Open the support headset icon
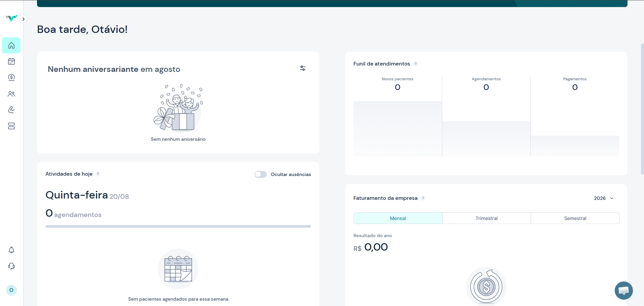 click(11, 266)
